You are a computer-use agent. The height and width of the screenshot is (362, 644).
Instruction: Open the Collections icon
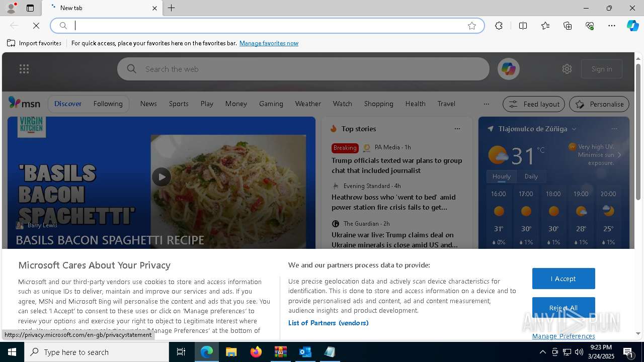coord(568,26)
